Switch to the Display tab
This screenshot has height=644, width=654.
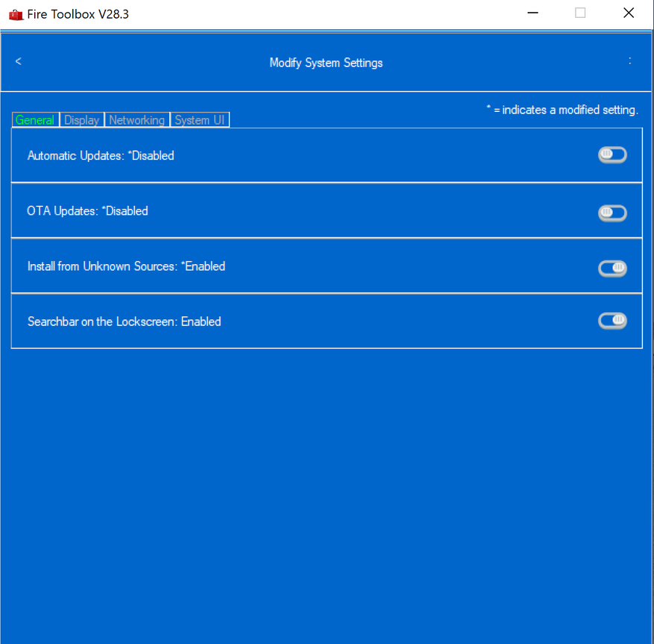(x=82, y=120)
